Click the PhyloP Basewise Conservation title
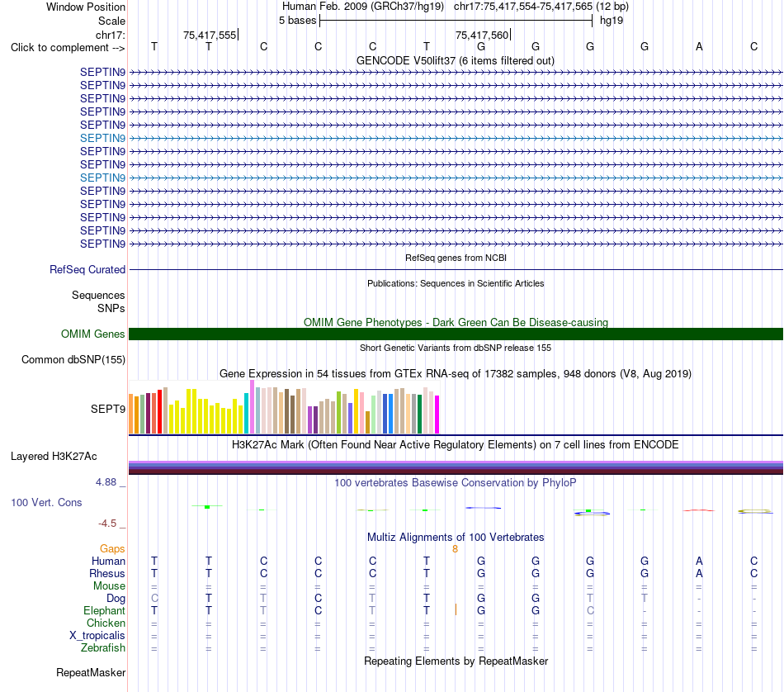 click(456, 483)
